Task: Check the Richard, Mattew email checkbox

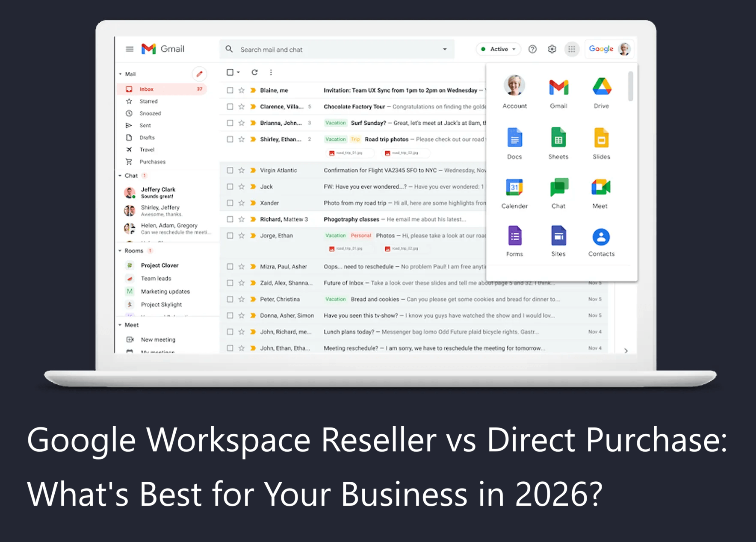Action: pos(230,219)
